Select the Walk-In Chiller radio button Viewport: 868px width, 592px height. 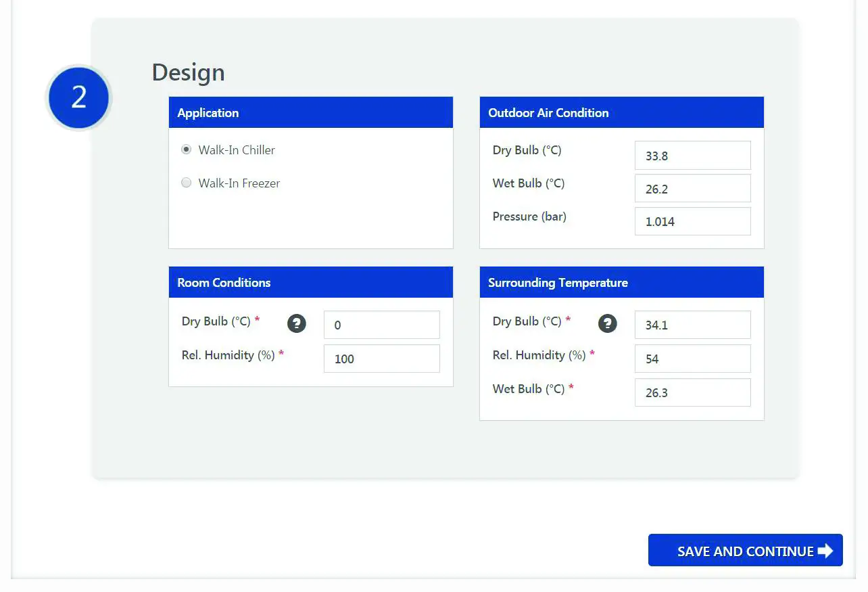tap(187, 150)
